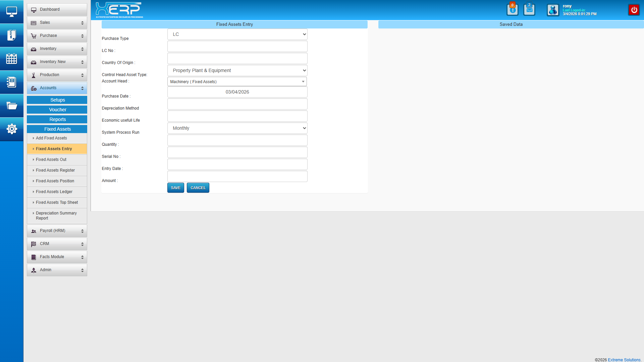Click the CANCEL button

(x=198, y=188)
